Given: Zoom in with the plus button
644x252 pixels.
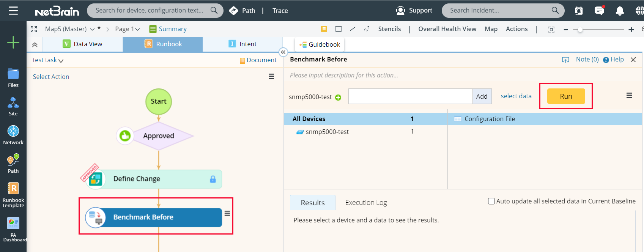Looking at the screenshot, I should [631, 29].
